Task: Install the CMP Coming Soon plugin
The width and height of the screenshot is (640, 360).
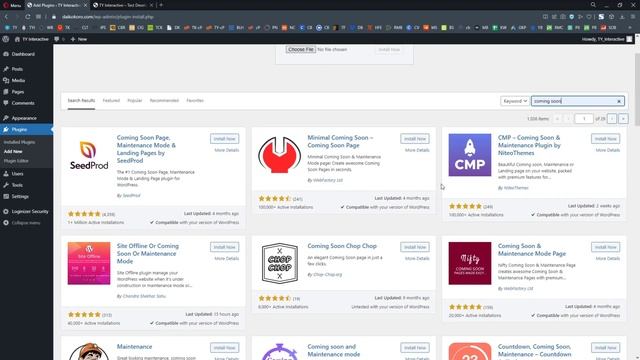Action: point(605,139)
